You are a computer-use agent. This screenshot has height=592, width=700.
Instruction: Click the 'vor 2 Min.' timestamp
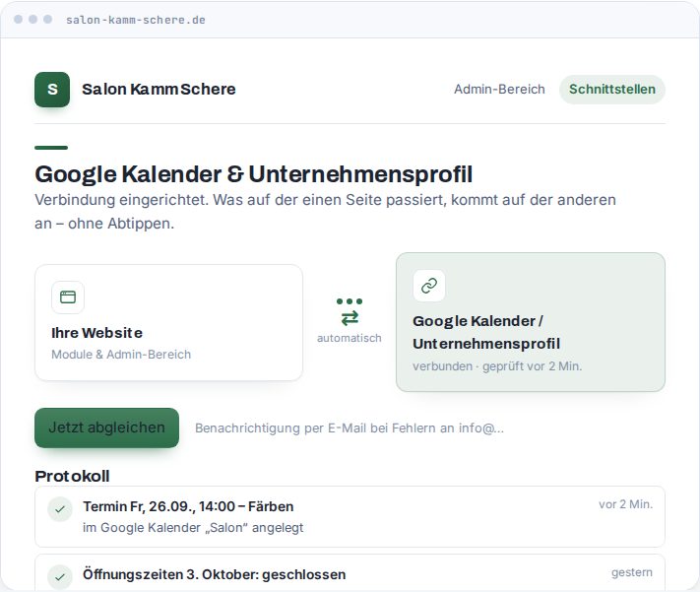pyautogui.click(x=626, y=504)
